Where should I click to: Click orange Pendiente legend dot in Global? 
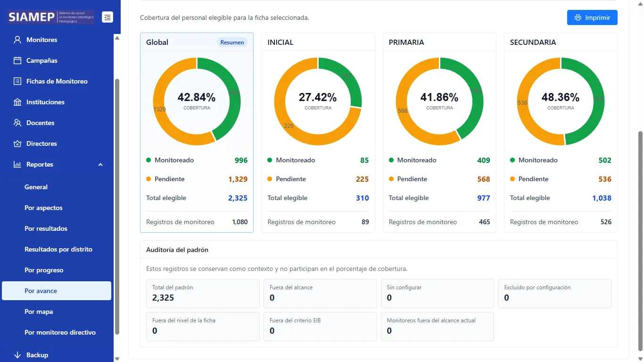(x=149, y=179)
